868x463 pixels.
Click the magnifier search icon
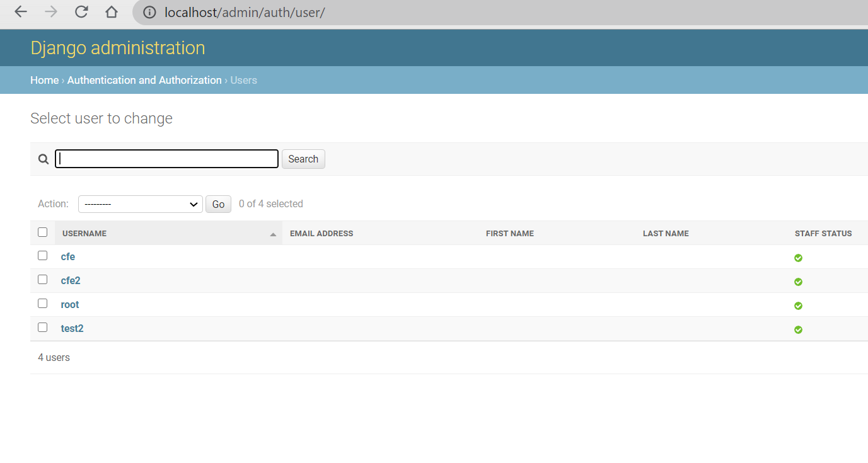tap(43, 159)
